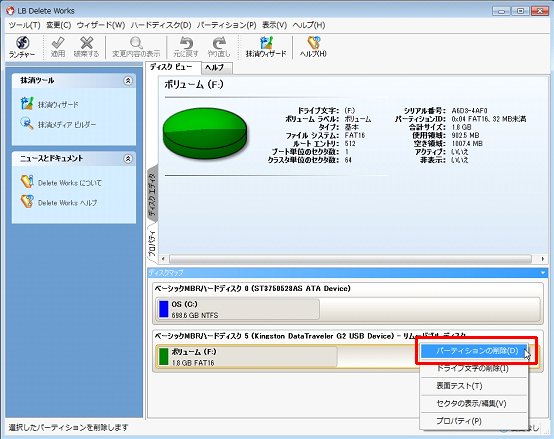Click the LB Delete Works title icon

pyautogui.click(x=10, y=11)
